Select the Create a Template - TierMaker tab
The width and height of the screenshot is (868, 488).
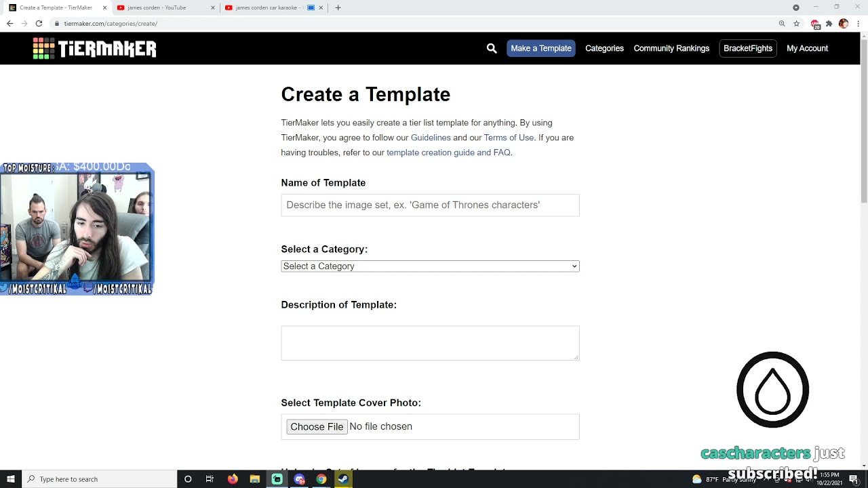tap(56, 7)
